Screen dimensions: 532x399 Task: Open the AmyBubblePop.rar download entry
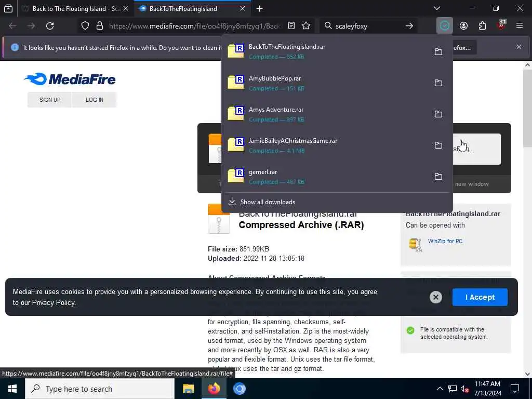[x=326, y=83]
